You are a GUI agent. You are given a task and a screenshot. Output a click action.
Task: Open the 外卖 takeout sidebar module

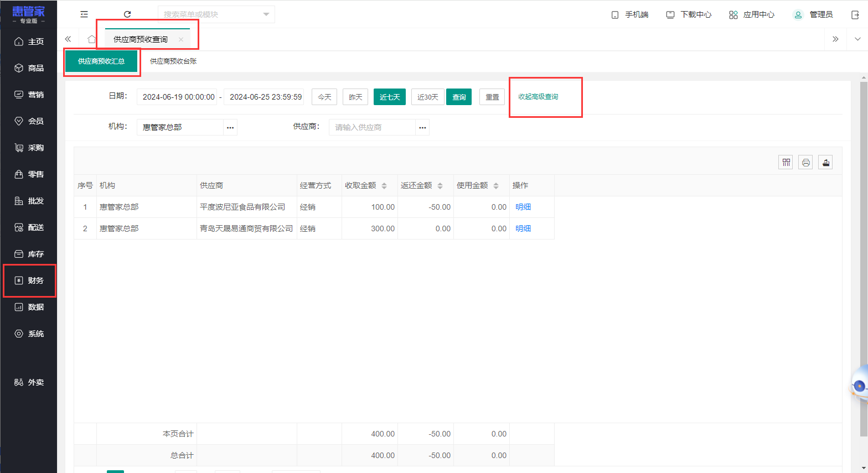(x=29, y=382)
